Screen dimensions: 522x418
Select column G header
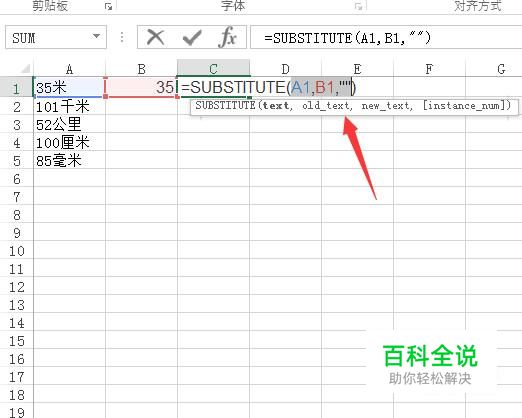pos(494,69)
